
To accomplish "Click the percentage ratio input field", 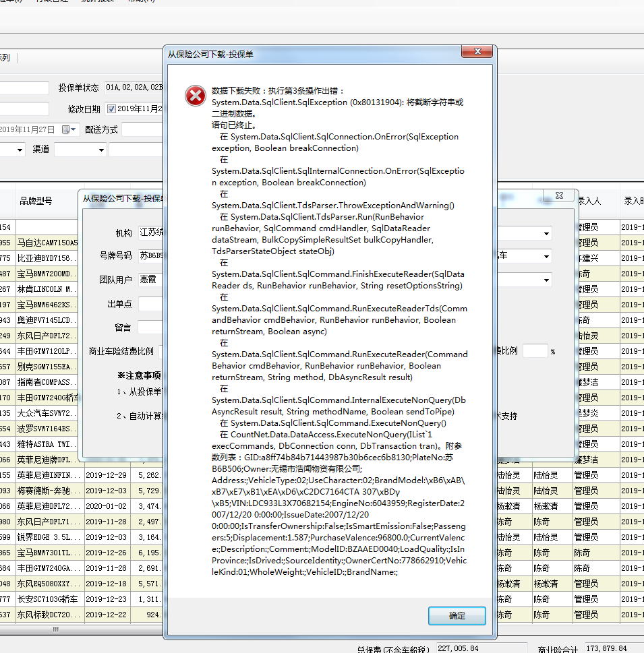I will (x=535, y=350).
